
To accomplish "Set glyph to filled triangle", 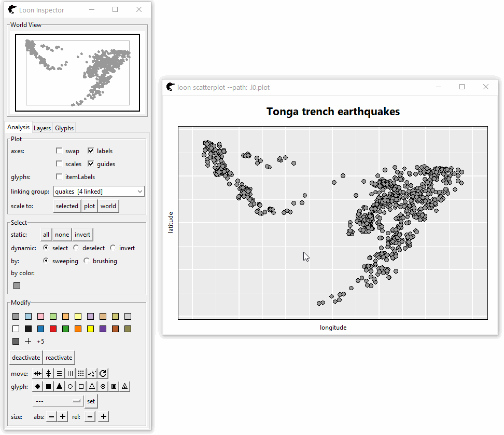I will [x=59, y=386].
